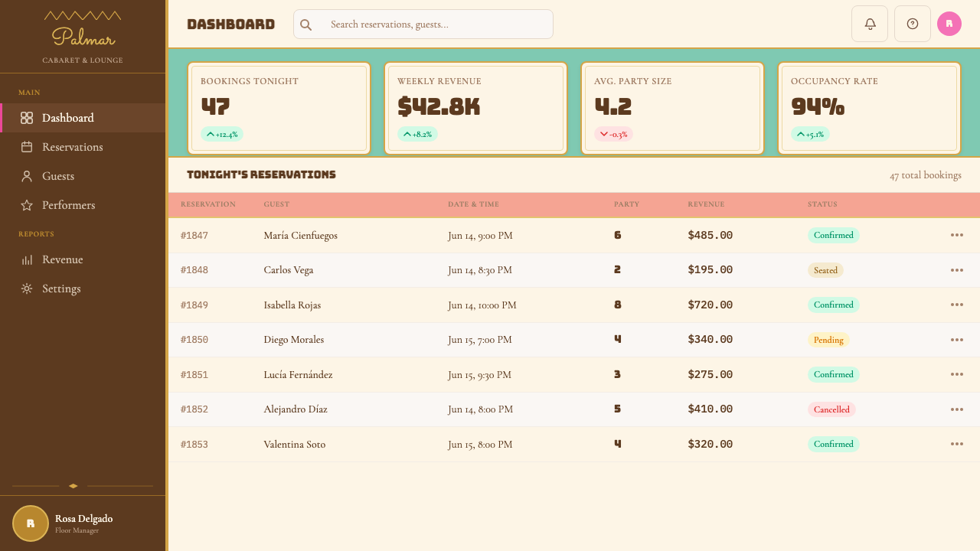
Task: Sort by the Revenue column header
Action: [x=706, y=204]
